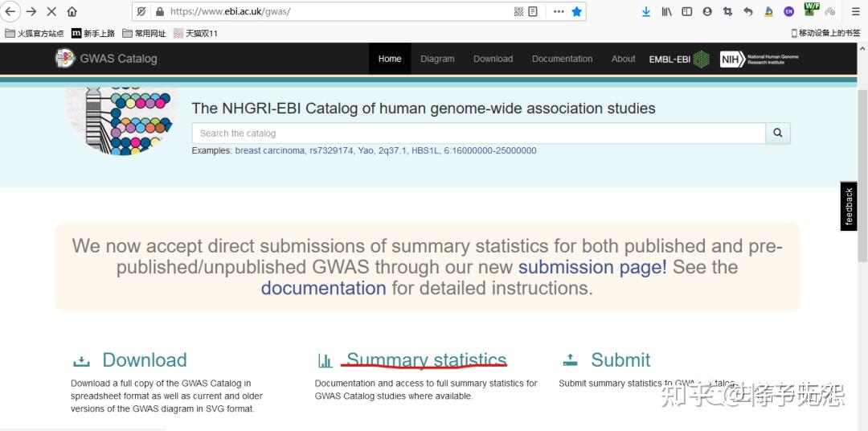Screen dimensions: 868x431
Task: Open the Documentation nav item
Action: coord(563,59)
